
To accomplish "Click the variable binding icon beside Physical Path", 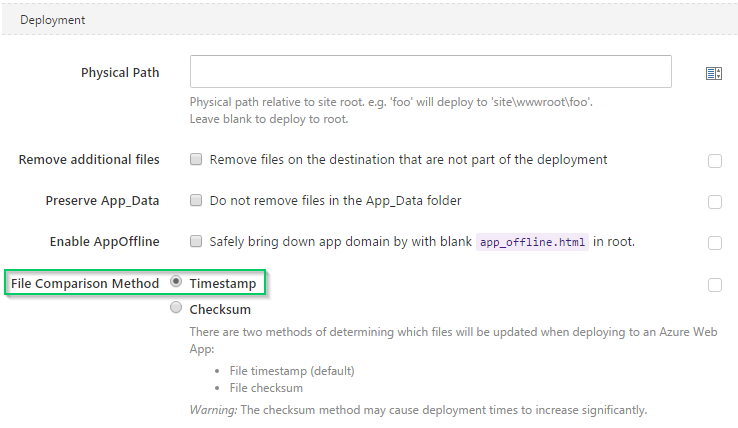I will (714, 73).
